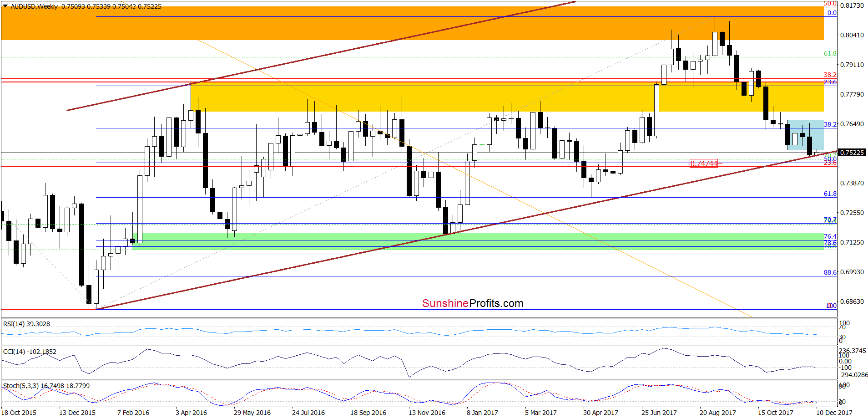Select the green support zone rectangle
This screenshot has width=868, height=419.
(478, 241)
